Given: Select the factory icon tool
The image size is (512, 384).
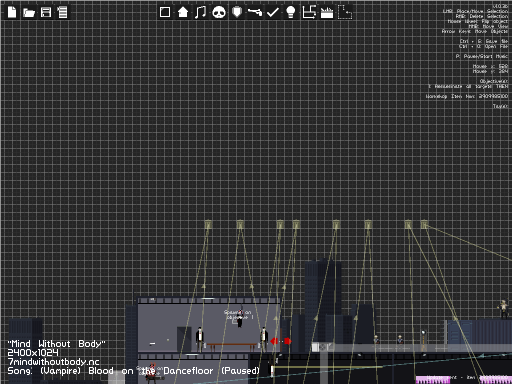Looking at the screenshot, I should click(x=327, y=13).
